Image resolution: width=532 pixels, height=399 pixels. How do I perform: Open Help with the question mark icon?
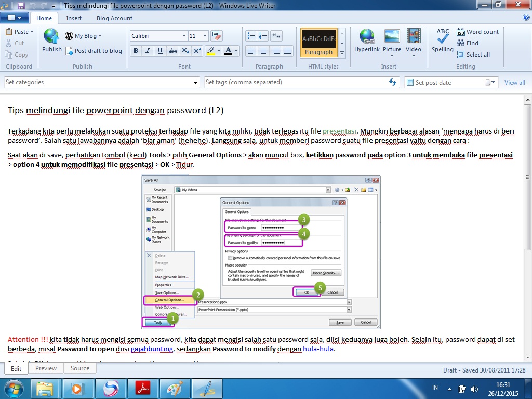pos(526,18)
